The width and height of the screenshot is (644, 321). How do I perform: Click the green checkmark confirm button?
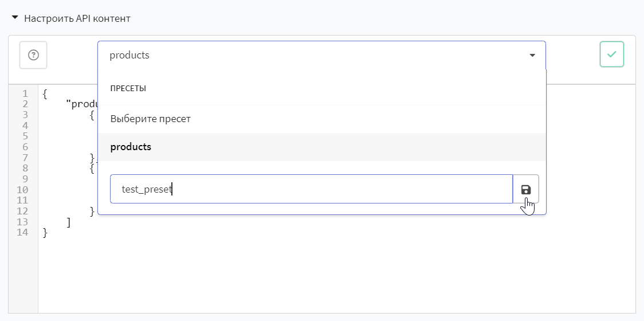click(x=611, y=54)
